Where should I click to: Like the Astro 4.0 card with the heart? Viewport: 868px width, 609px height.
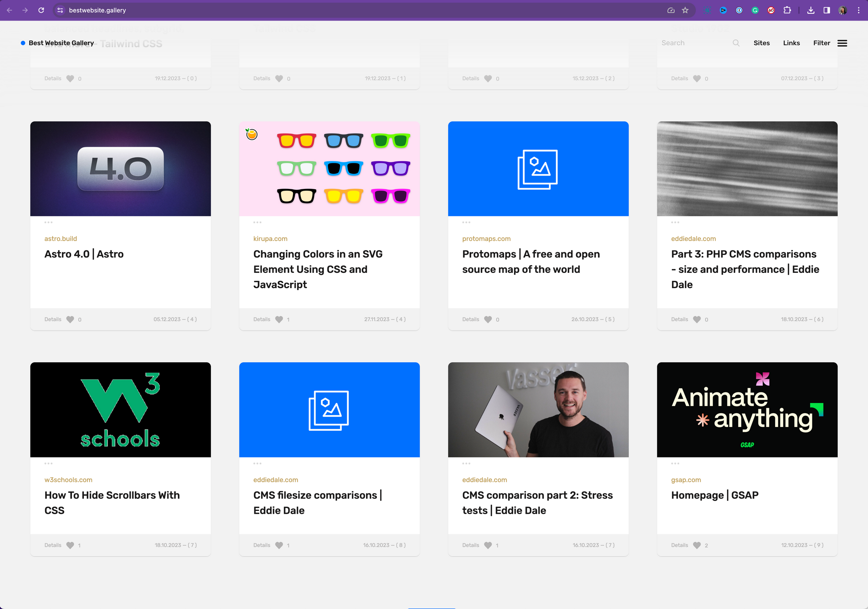(x=70, y=319)
